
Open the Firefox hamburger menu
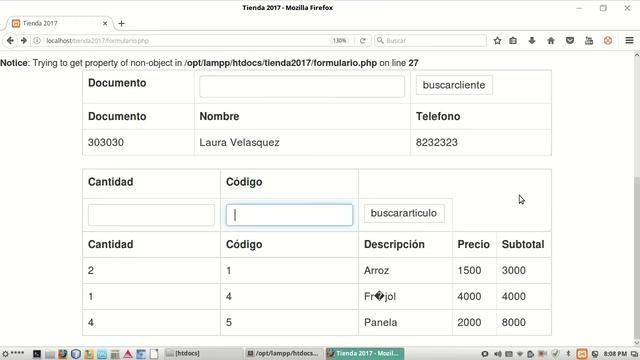[x=629, y=40]
